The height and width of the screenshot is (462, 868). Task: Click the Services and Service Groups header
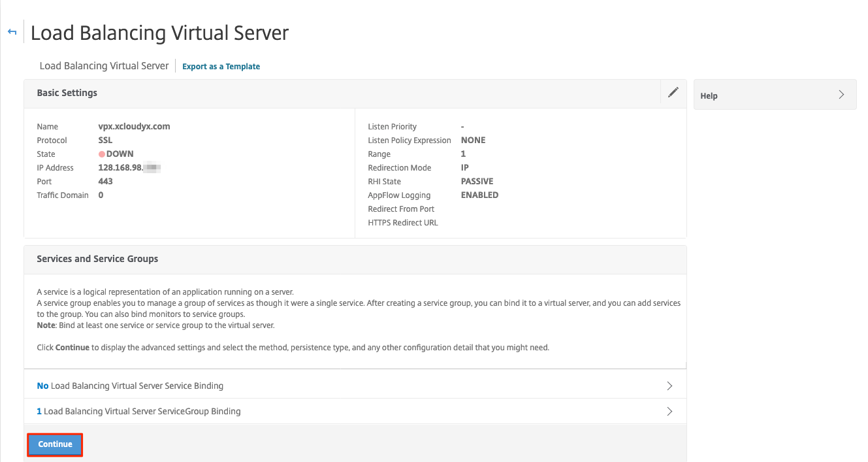pyautogui.click(x=97, y=259)
